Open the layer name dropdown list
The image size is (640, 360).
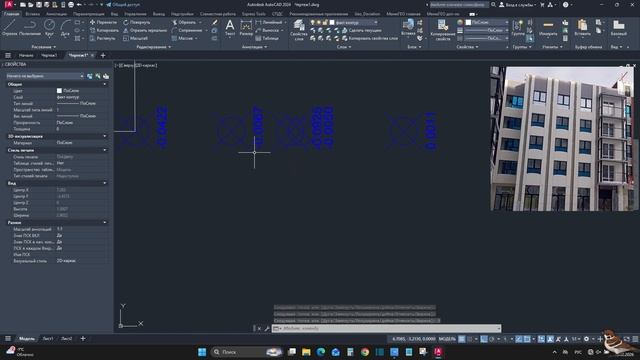point(354,22)
